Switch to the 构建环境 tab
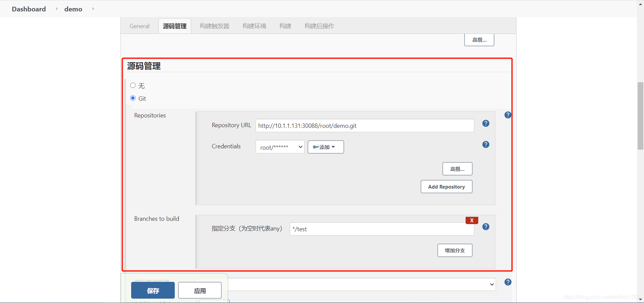This screenshot has width=644, height=303. point(254,26)
